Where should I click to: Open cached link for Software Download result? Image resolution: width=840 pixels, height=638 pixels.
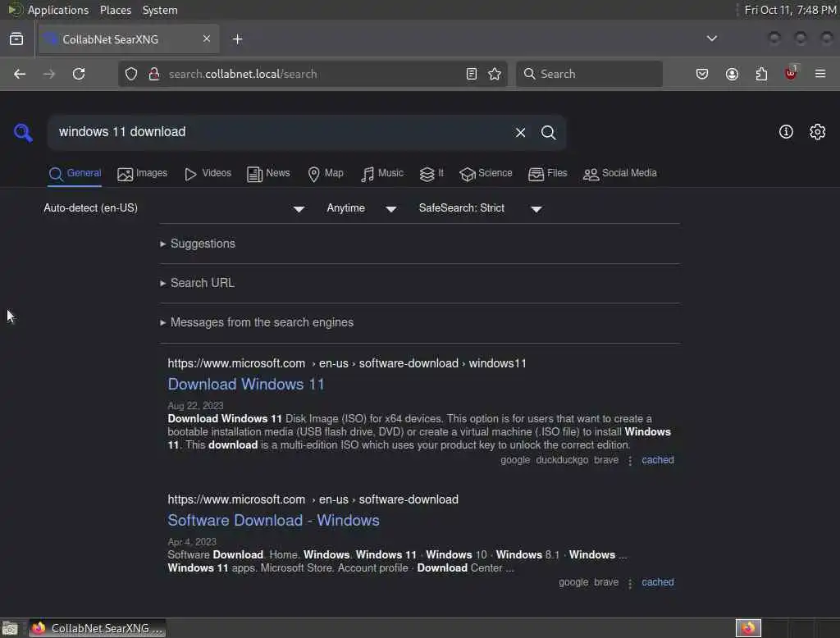pyautogui.click(x=657, y=581)
